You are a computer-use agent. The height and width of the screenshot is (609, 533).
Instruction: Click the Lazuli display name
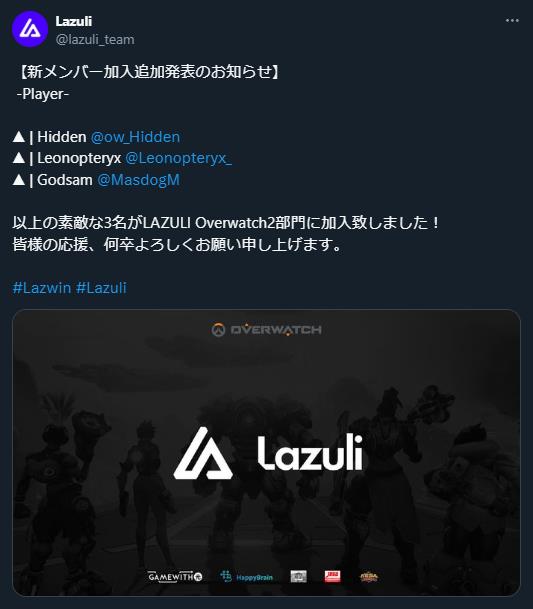point(74,21)
